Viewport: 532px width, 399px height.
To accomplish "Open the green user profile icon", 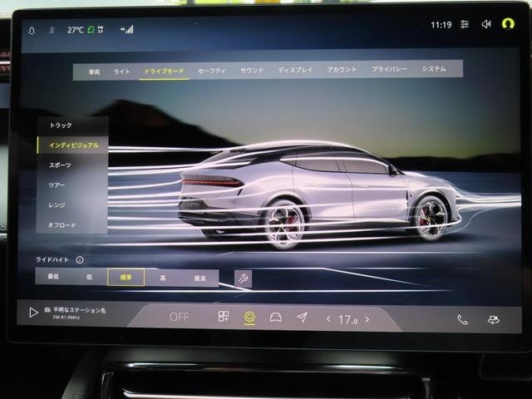I will 508,23.
